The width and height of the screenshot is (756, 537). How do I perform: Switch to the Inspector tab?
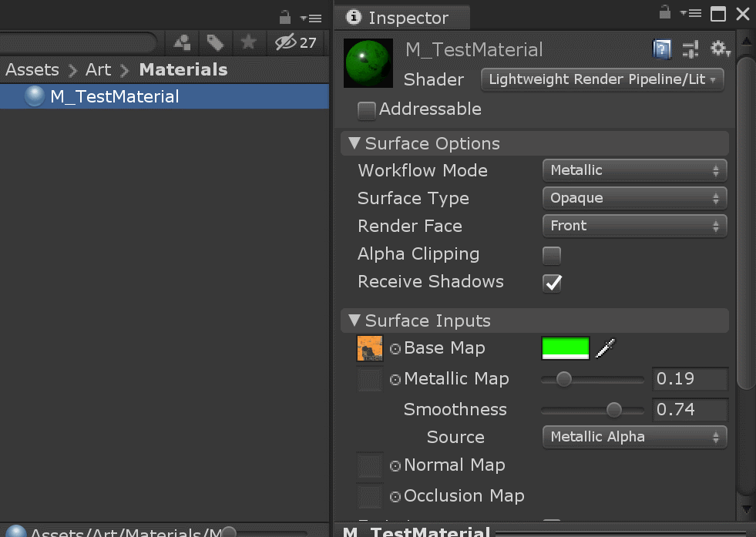click(x=402, y=17)
